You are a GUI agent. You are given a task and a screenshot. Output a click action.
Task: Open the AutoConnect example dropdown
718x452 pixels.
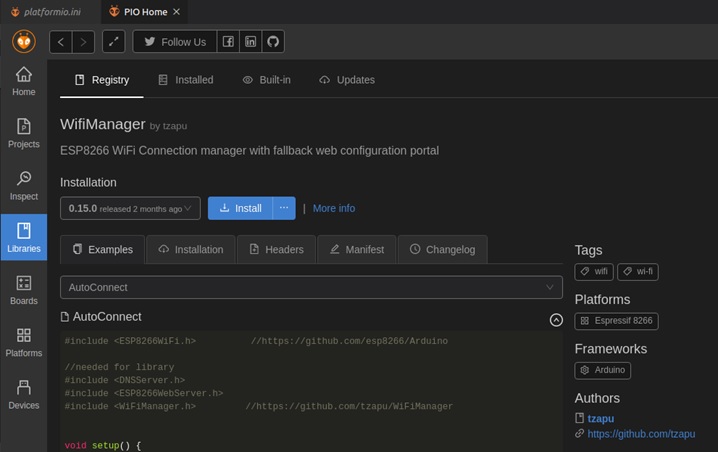point(311,287)
